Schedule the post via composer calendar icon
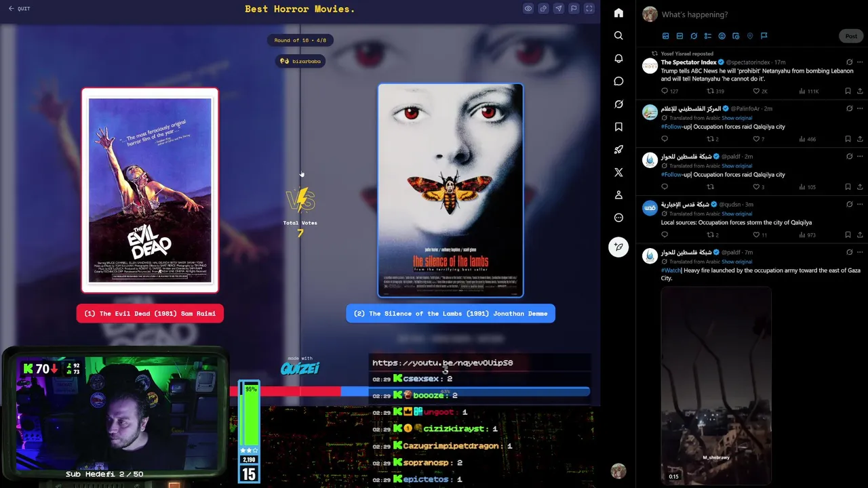868x488 pixels. pos(736,36)
